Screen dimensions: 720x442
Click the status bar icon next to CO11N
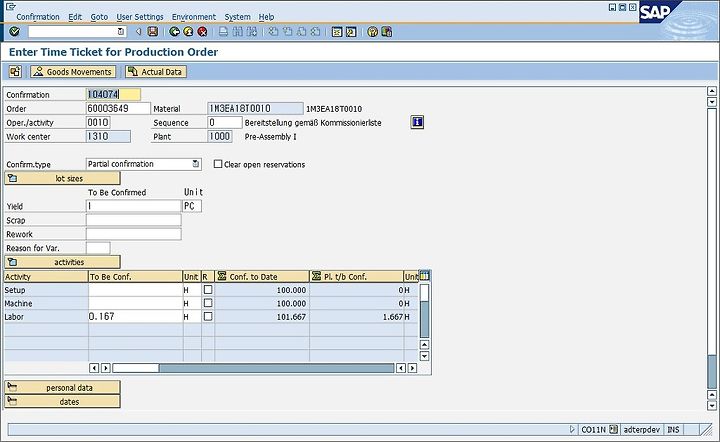click(x=613, y=430)
